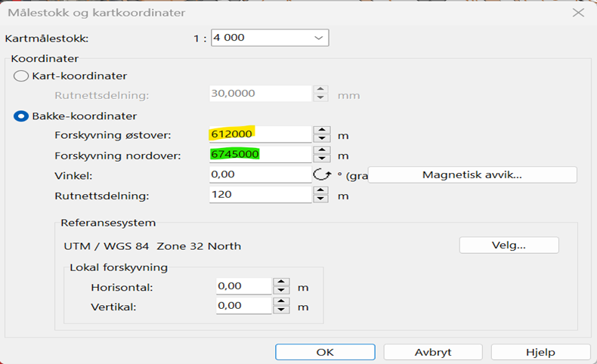Decrease ground Rutnettsdelning with down arrow
Image resolution: width=597 pixels, height=364 pixels.
point(321,199)
